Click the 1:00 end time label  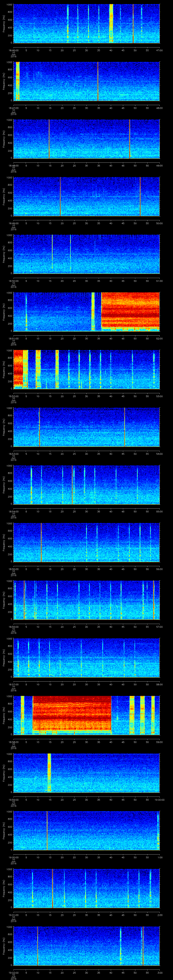tap(160, 857)
